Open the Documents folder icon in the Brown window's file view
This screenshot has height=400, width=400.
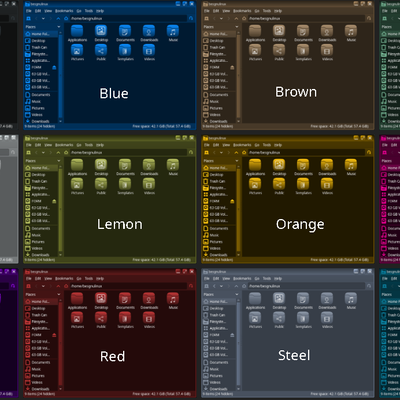303,31
